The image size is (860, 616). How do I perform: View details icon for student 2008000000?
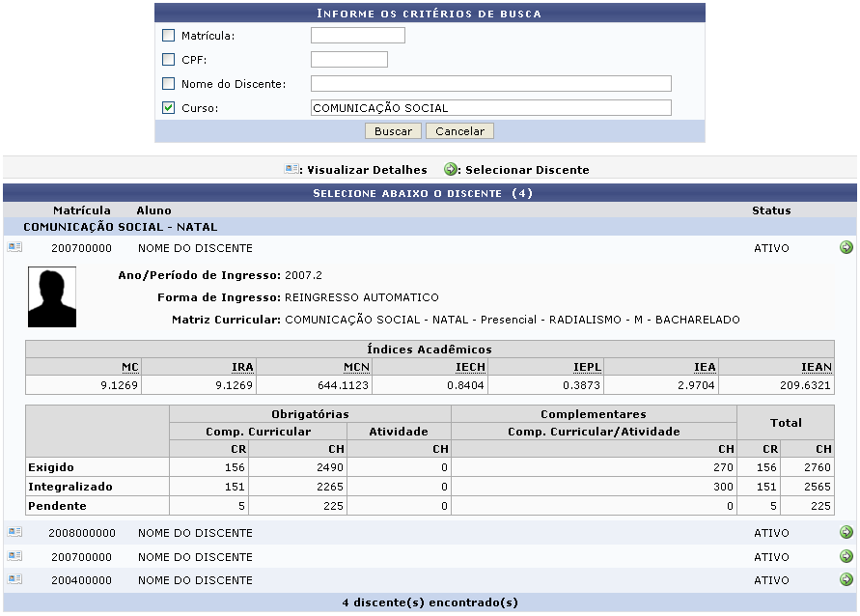point(14,532)
